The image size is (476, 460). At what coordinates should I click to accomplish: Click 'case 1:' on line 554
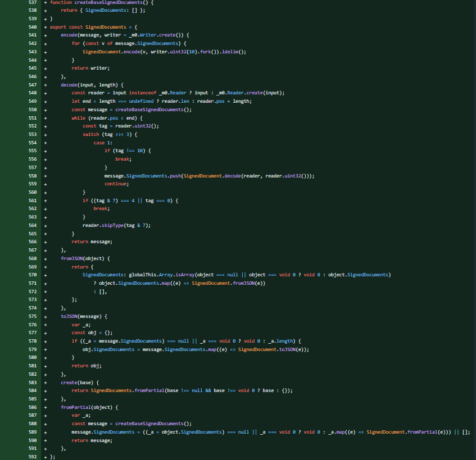click(103, 143)
